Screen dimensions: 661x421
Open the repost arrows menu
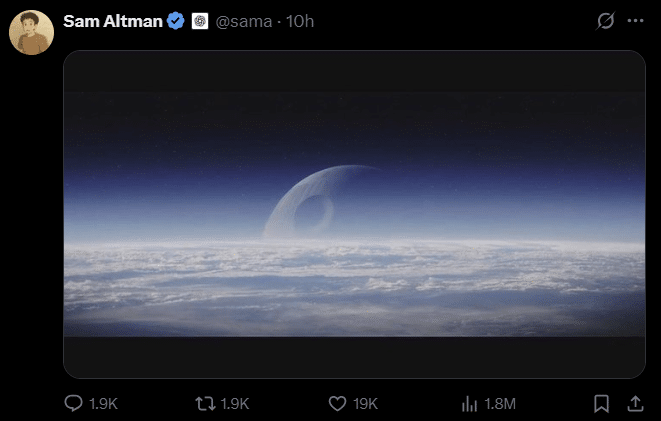pos(205,404)
